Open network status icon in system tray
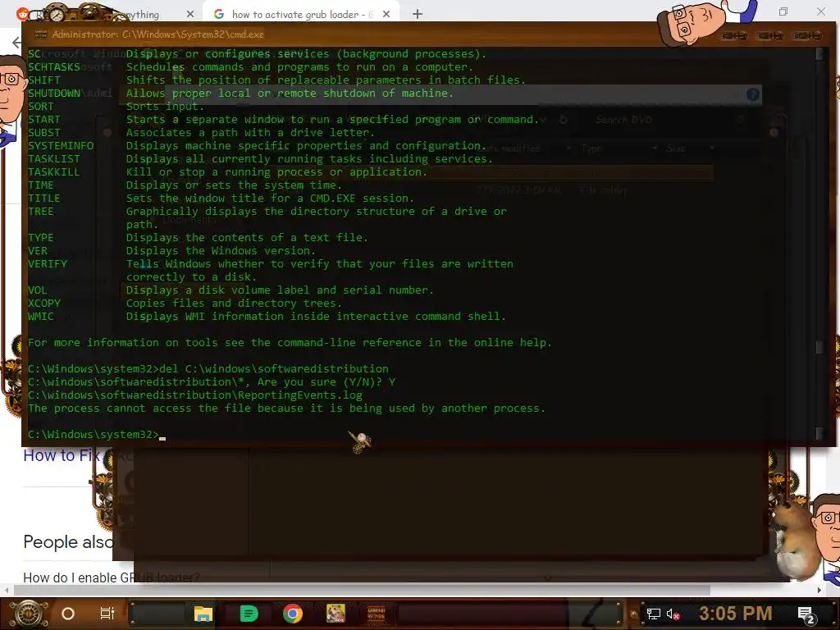Image resolution: width=840 pixels, height=630 pixels. 654,614
